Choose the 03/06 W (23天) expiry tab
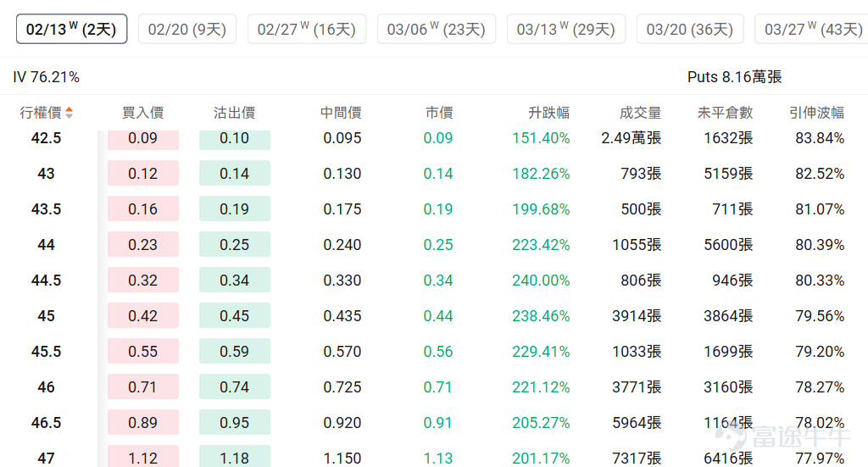The height and width of the screenshot is (467, 868). (437, 30)
